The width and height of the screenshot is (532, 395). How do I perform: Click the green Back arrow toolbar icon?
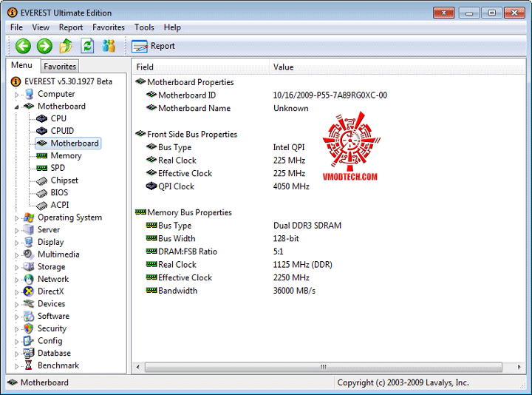(23, 46)
